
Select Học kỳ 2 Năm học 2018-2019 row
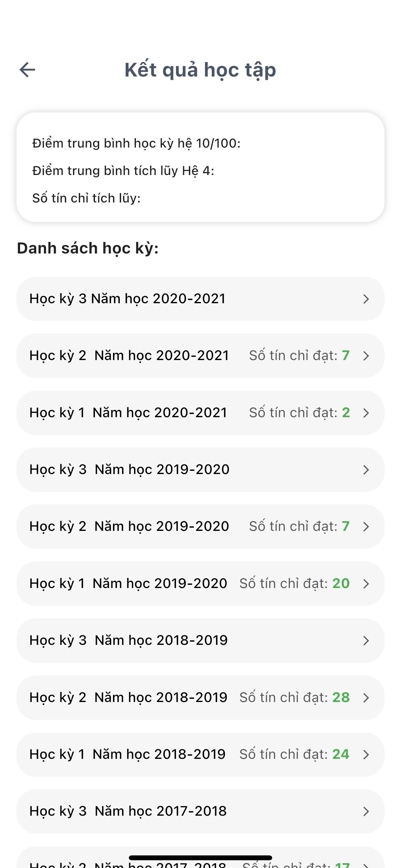coord(128,697)
